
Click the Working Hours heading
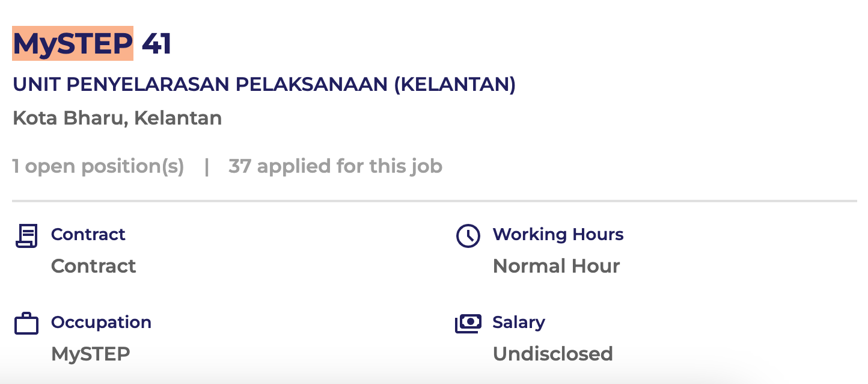[x=558, y=234]
